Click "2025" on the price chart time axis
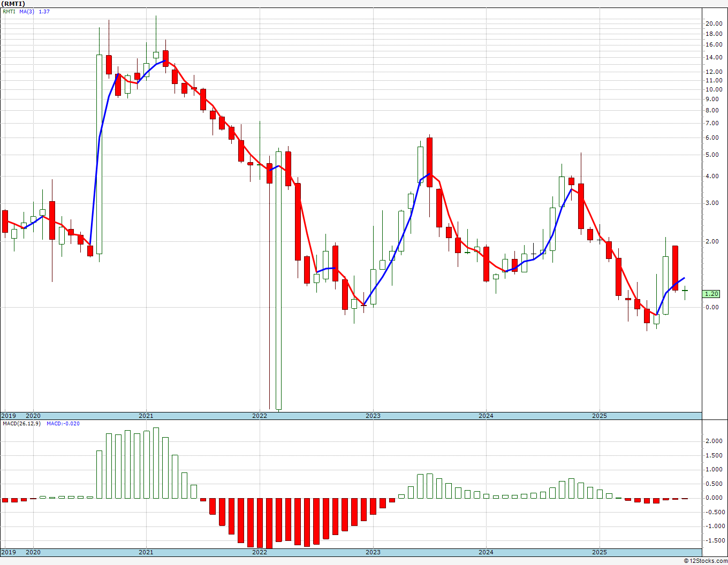The height and width of the screenshot is (565, 728). (x=600, y=416)
